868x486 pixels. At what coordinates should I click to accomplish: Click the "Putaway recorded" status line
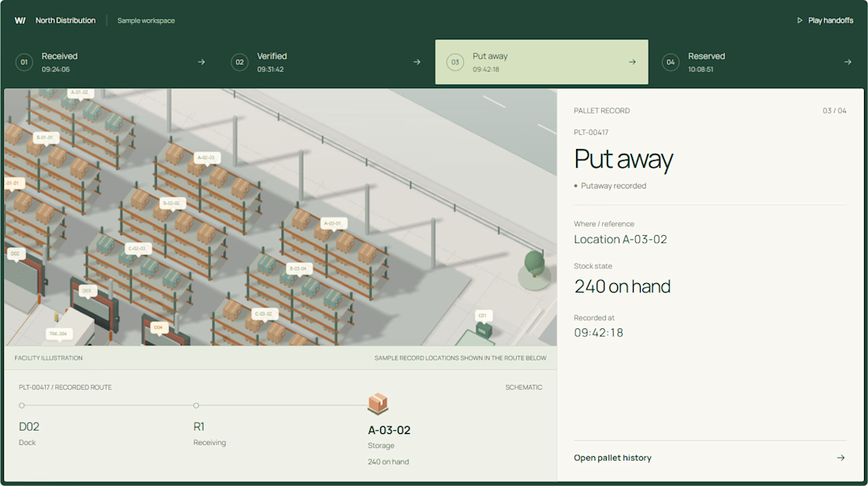tap(610, 186)
